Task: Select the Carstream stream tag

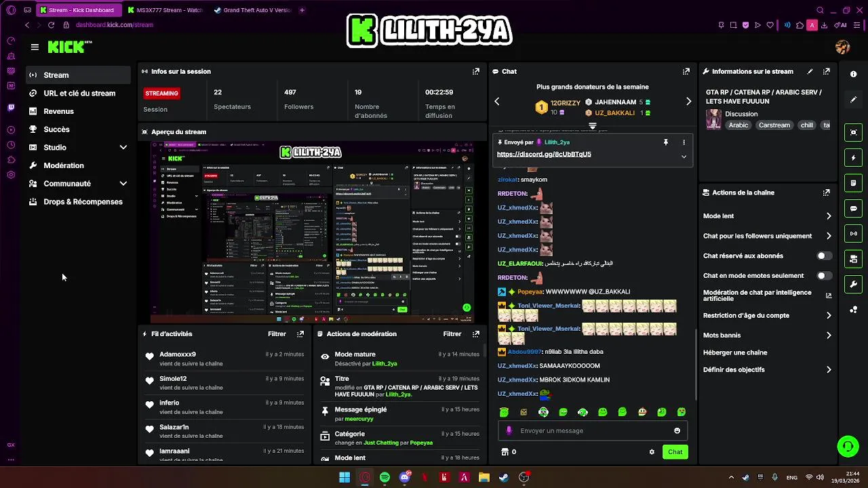Action: [x=774, y=125]
